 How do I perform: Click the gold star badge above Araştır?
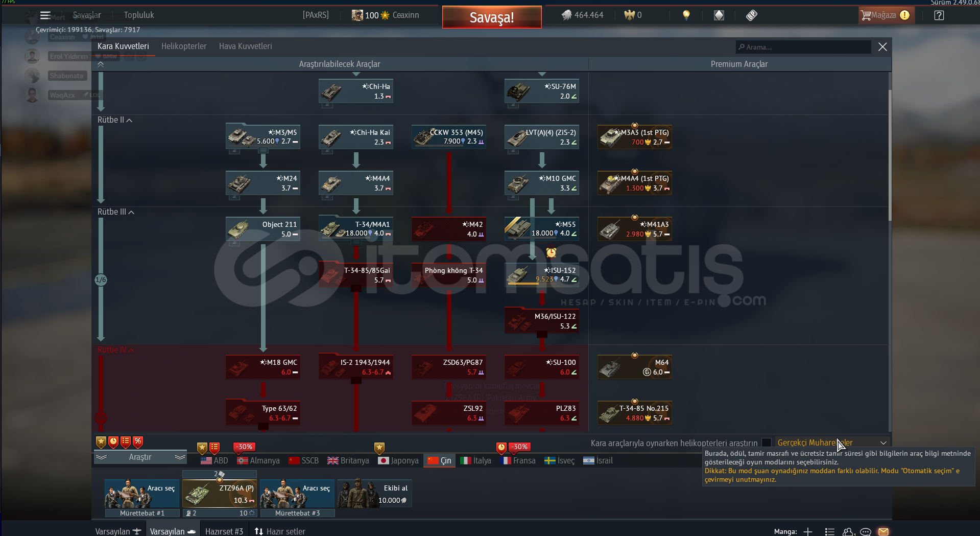[x=101, y=441]
